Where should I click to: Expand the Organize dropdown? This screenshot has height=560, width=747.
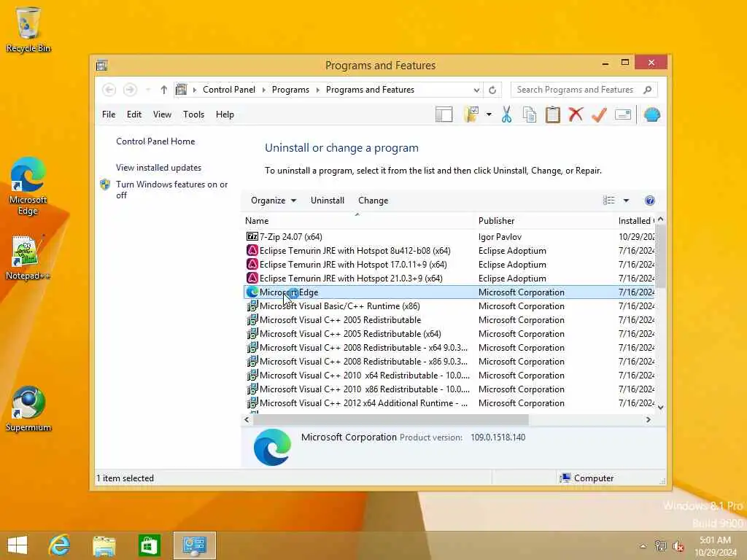click(x=274, y=201)
